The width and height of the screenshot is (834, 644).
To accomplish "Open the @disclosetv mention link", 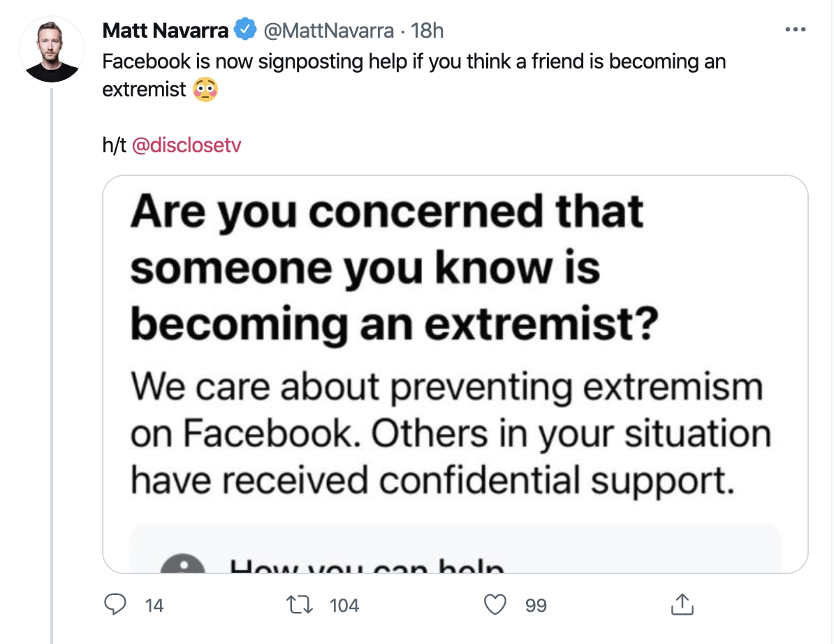I will (x=186, y=145).
